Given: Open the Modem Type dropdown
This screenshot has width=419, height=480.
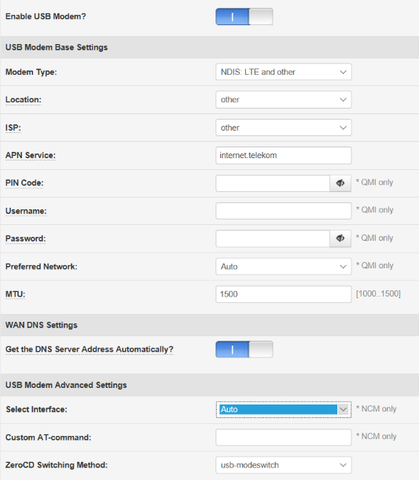Looking at the screenshot, I should [x=283, y=72].
